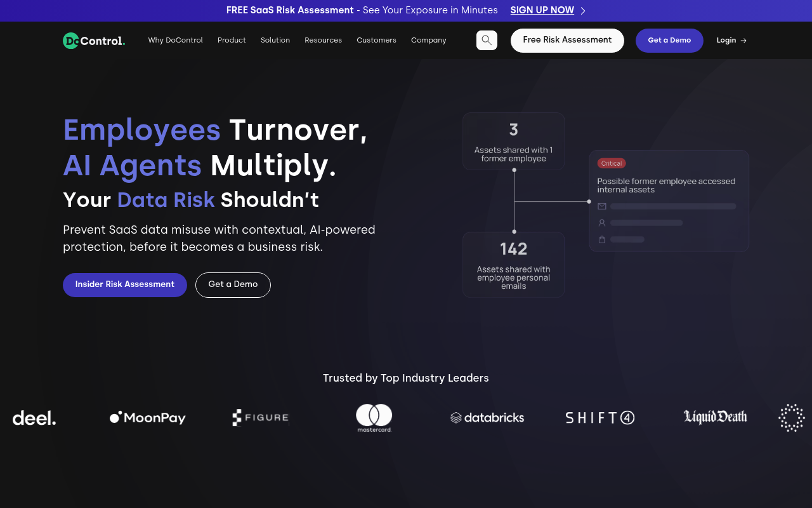This screenshot has width=812, height=508.
Task: Click the Mastercard logo
Action: (374, 418)
